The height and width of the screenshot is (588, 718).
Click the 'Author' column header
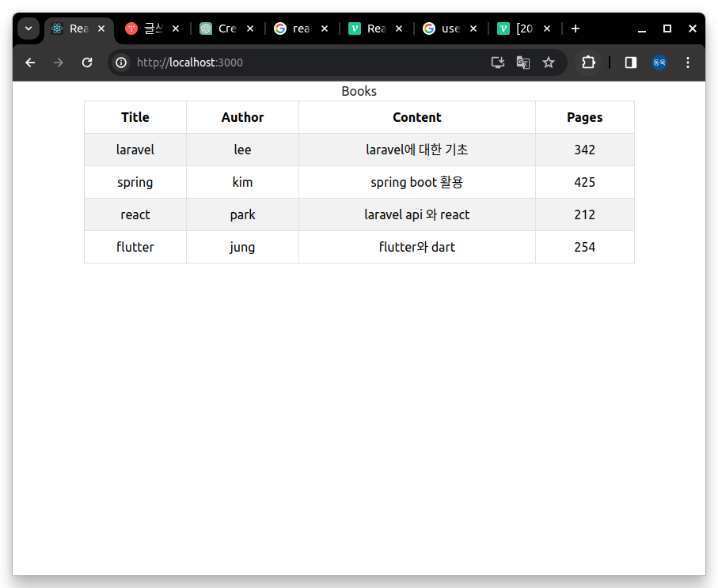243,117
